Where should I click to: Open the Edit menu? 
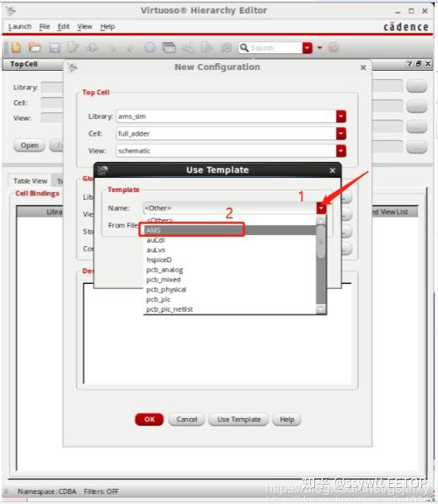[63, 27]
